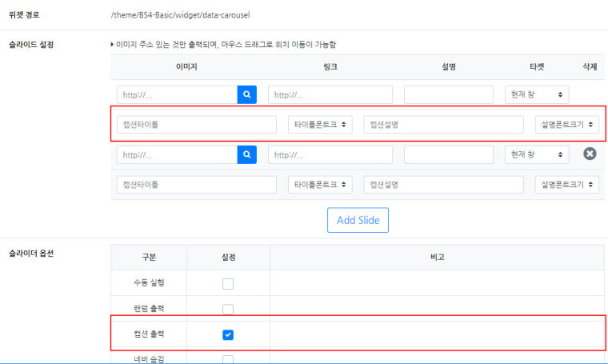Click the first slide's 캡션설명 input
608x364 pixels.
click(x=442, y=125)
